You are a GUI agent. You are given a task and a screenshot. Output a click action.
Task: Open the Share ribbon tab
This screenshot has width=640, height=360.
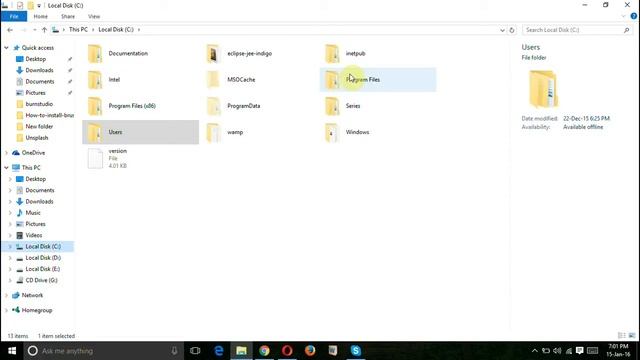pyautogui.click(x=68, y=16)
